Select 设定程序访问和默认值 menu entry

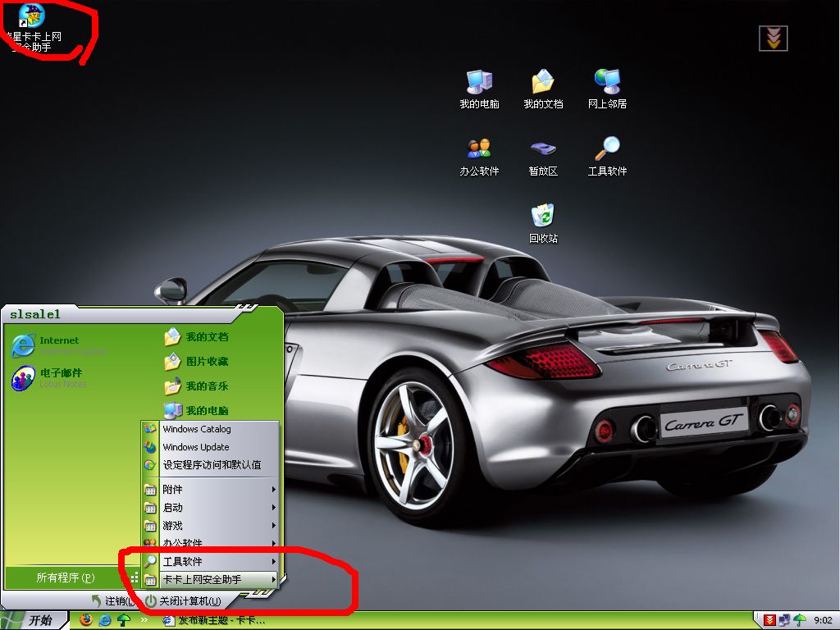coord(210,465)
